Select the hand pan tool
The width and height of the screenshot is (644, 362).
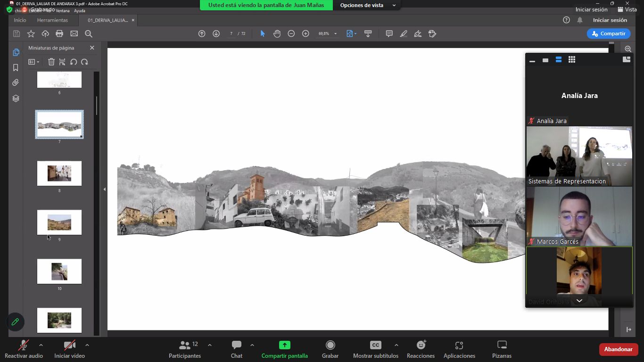[x=277, y=33]
